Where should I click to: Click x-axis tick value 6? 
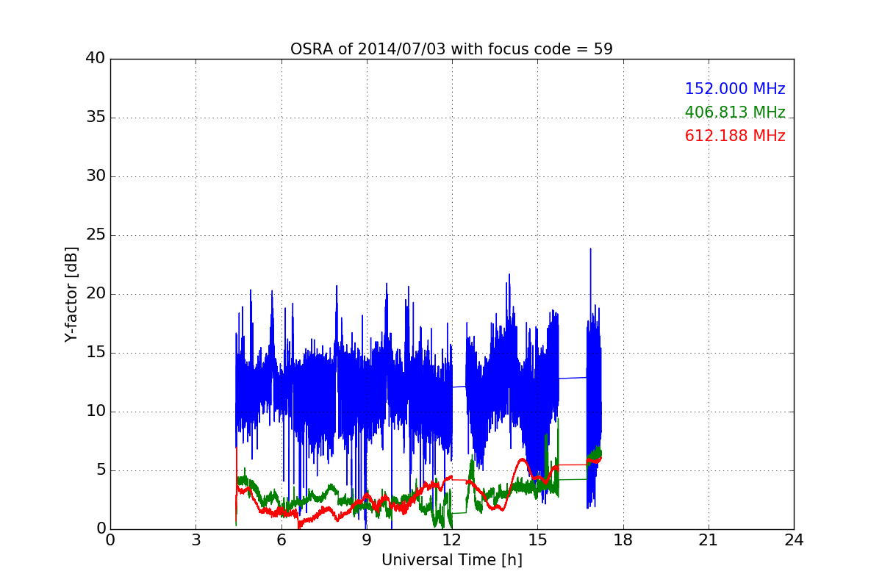click(281, 540)
